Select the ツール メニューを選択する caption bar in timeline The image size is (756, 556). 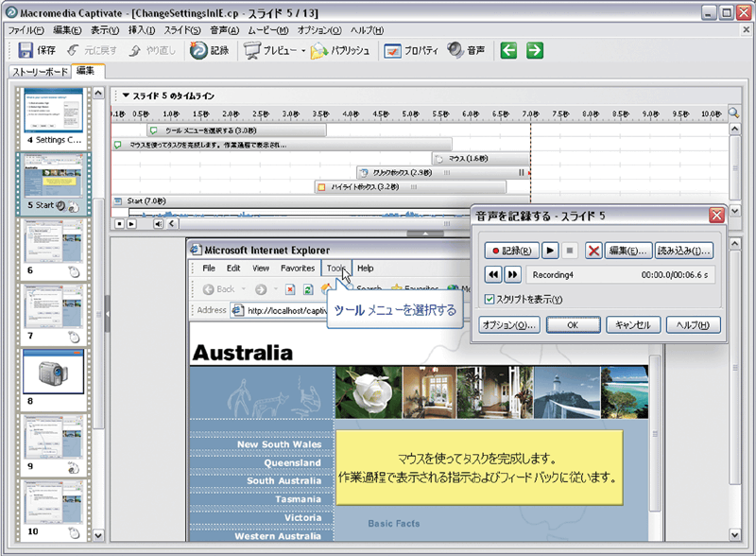coord(237,130)
